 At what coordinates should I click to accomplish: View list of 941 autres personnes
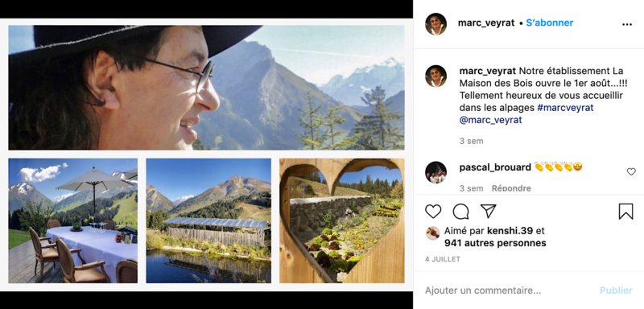pyautogui.click(x=495, y=243)
